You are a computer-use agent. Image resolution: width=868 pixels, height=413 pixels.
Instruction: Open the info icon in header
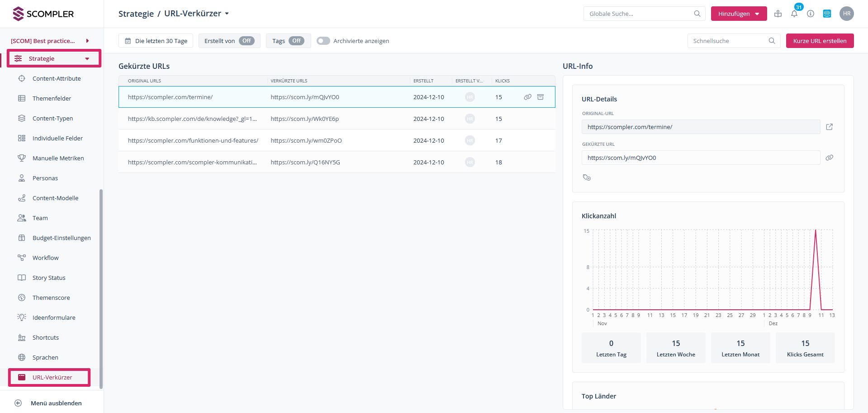pyautogui.click(x=811, y=14)
